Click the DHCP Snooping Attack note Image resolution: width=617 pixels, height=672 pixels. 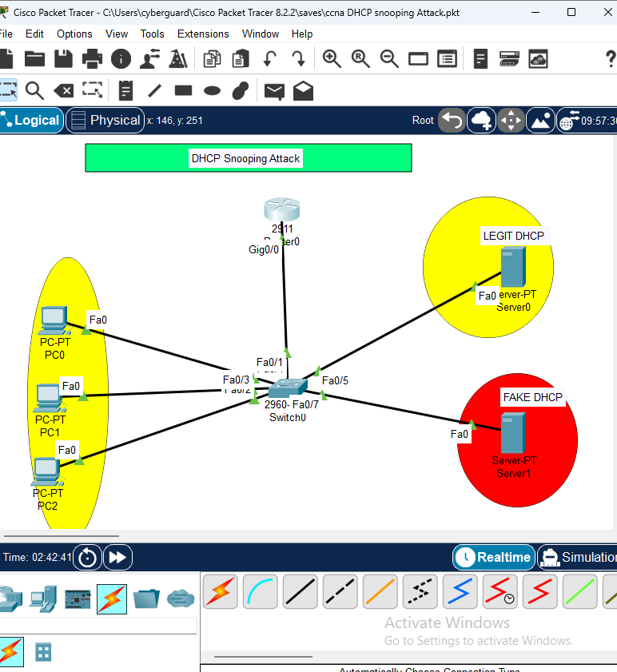[x=245, y=158]
